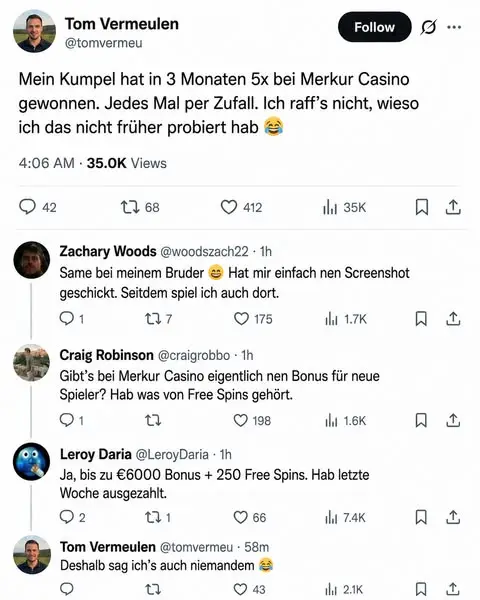480x600 pixels.
Task: Like Tom Vermeulen's 58m reply with 43 likes
Action: [x=249, y=589]
